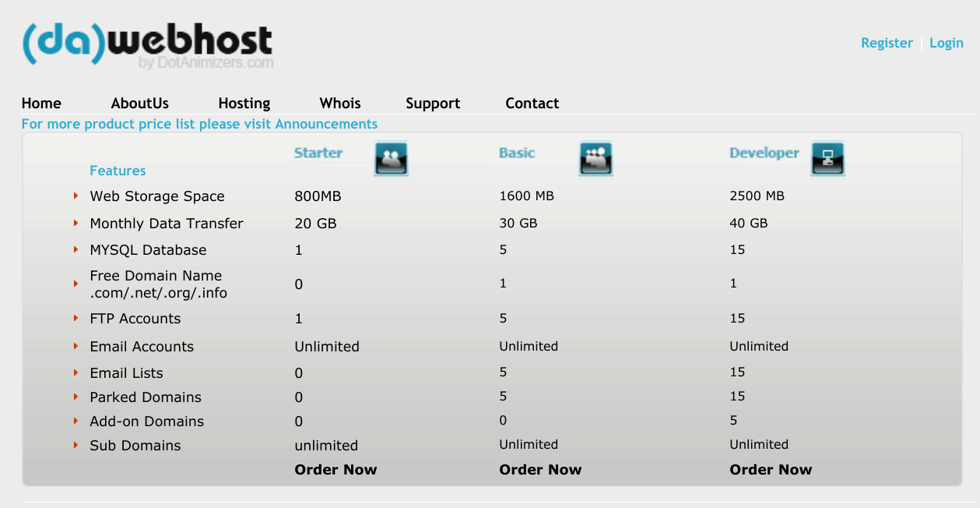This screenshot has height=508, width=980.
Task: Click red arrow beside Web Storage Space
Action: 76,196
